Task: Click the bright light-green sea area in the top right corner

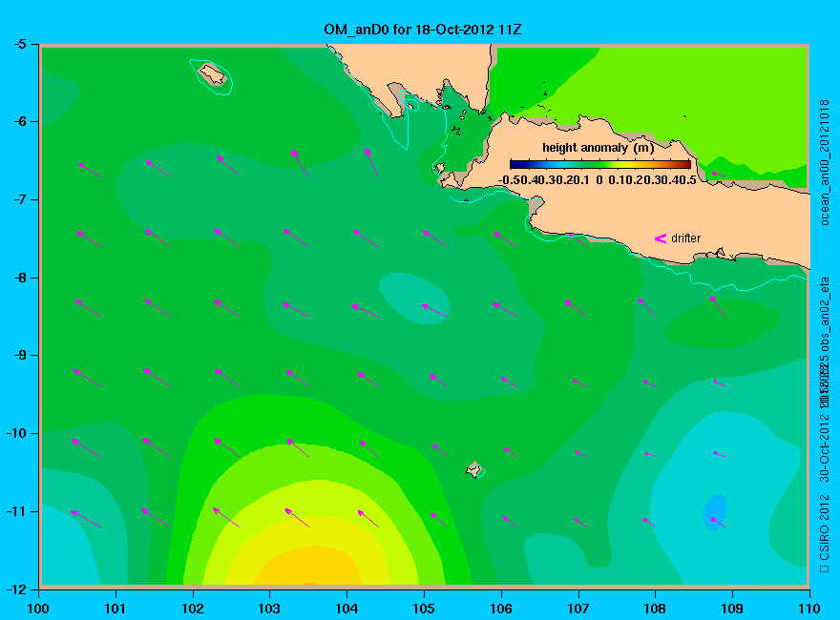Action: [697, 96]
